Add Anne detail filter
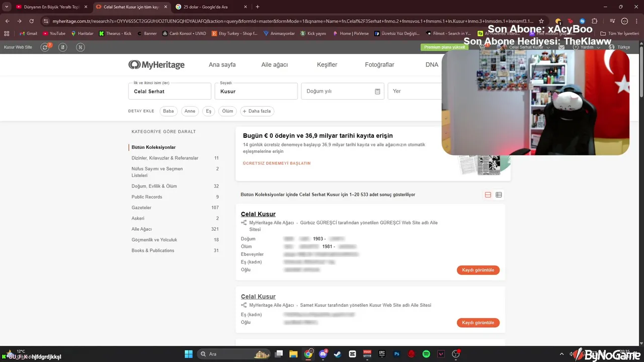The width and height of the screenshot is (644, 362). coord(190,111)
